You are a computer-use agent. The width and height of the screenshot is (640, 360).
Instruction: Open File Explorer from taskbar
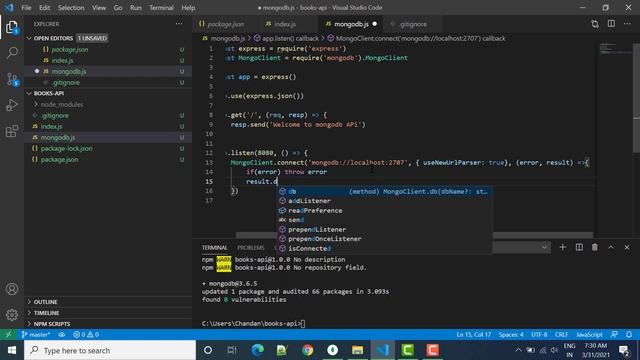tap(358, 350)
